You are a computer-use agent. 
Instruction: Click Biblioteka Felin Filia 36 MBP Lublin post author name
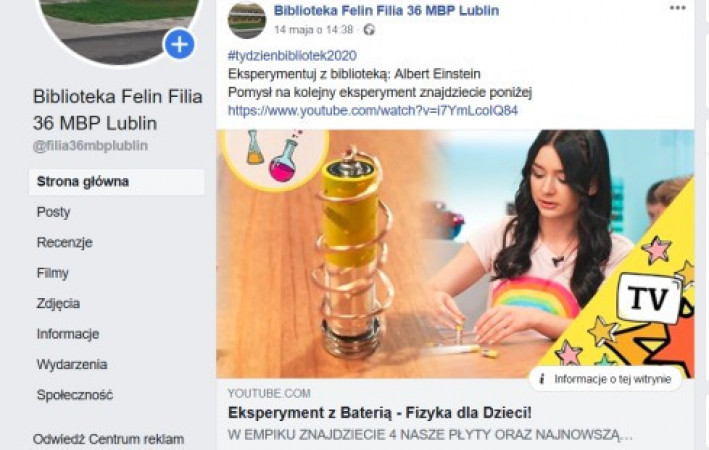(x=387, y=10)
